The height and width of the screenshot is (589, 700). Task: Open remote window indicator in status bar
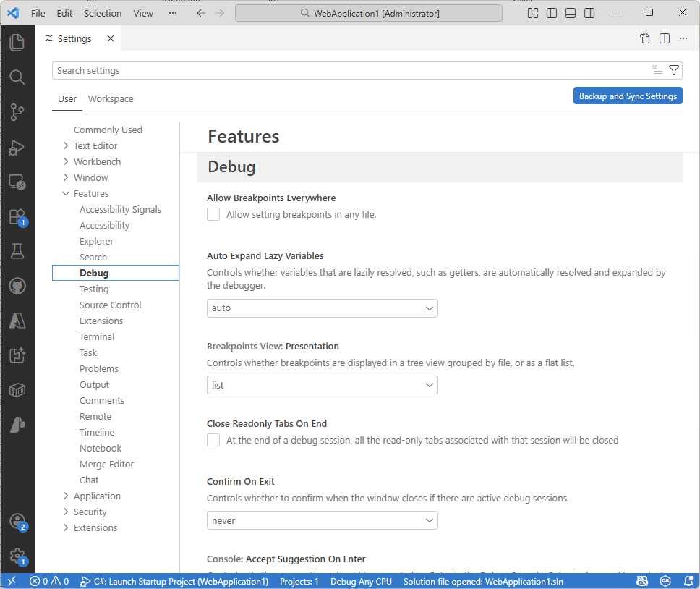[12, 581]
